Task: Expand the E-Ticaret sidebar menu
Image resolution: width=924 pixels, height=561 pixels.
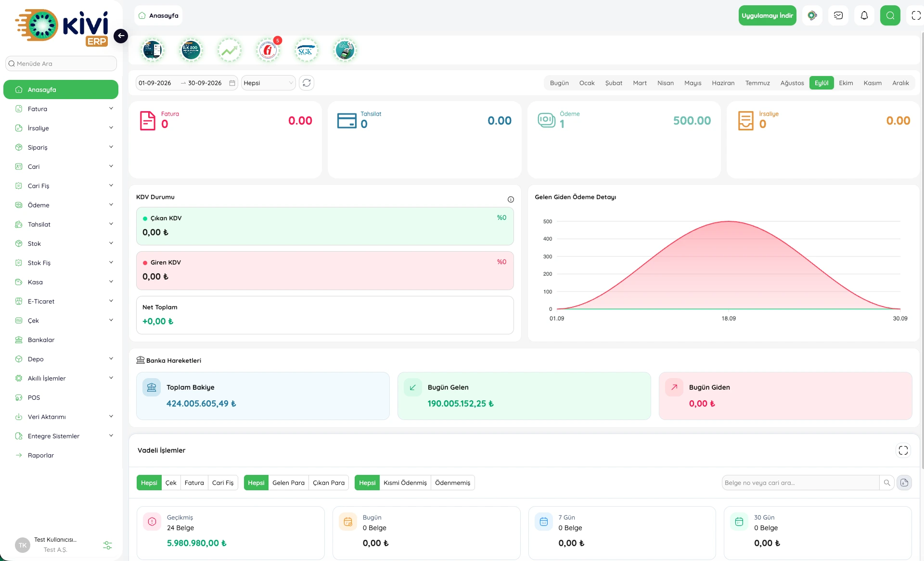Action: coord(61,301)
